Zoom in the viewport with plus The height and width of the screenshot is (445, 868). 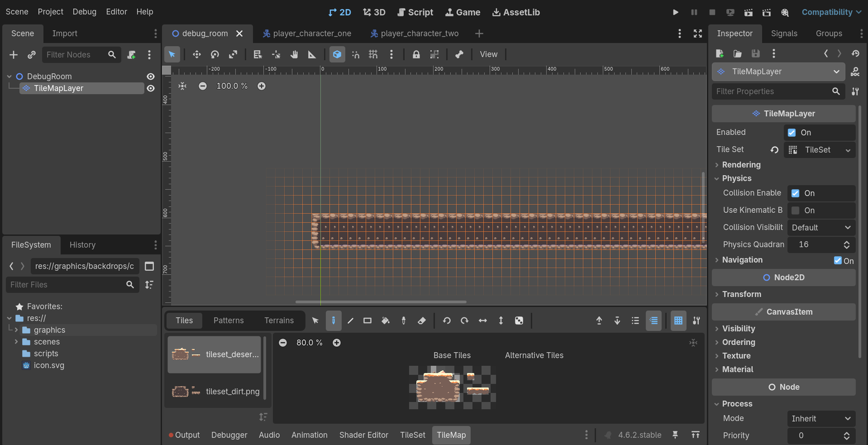261,86
